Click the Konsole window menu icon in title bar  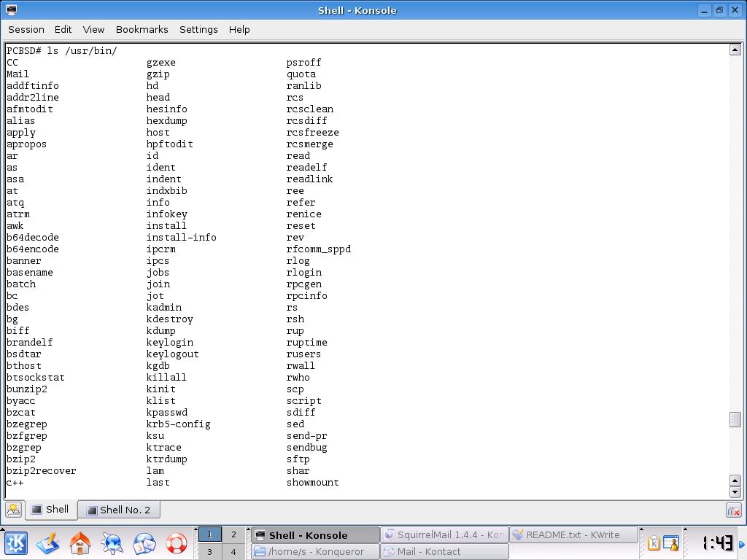coord(12,10)
